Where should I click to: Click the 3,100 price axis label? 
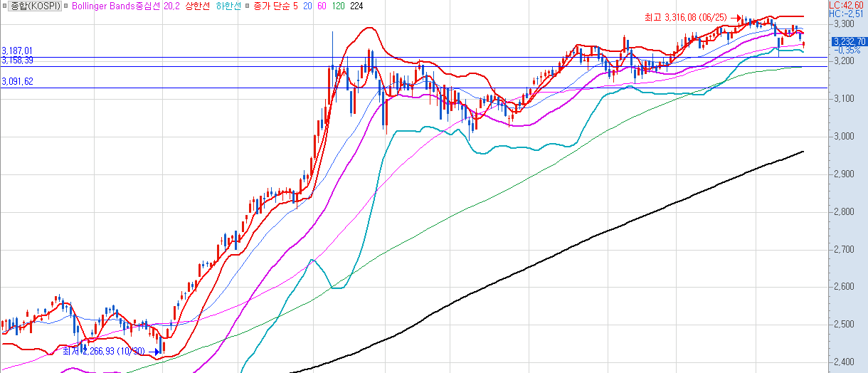[x=845, y=98]
